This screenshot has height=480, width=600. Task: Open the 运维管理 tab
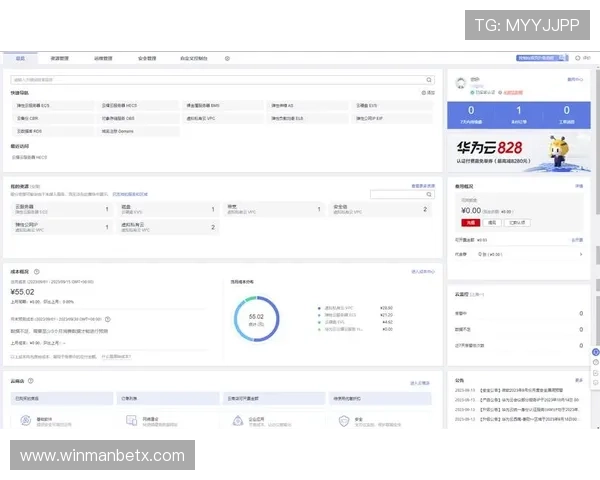point(103,58)
